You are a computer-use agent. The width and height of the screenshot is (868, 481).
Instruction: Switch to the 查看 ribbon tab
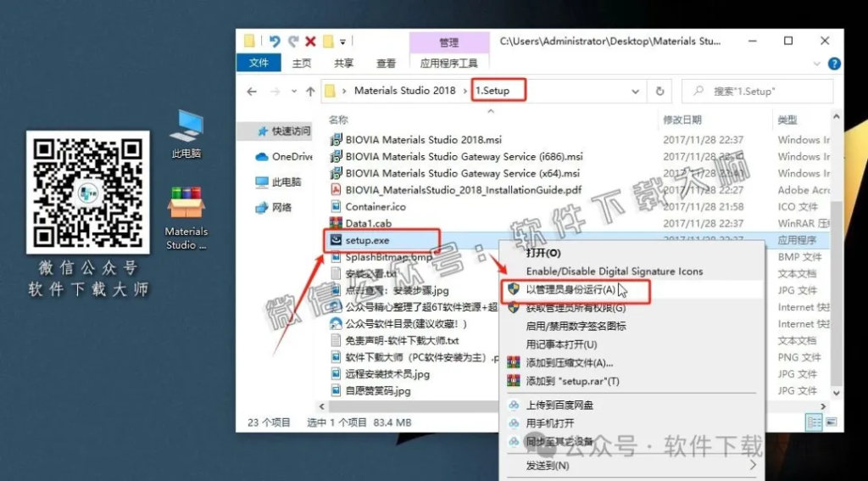tap(386, 63)
